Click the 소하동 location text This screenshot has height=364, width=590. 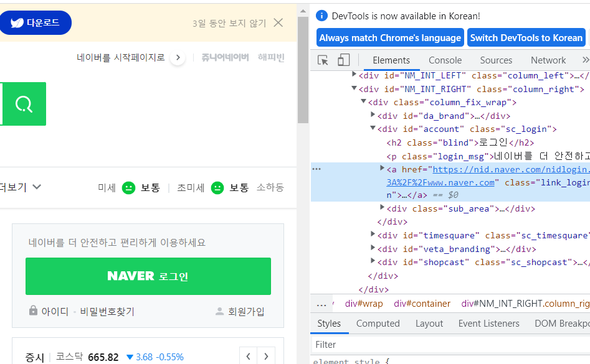(x=270, y=187)
